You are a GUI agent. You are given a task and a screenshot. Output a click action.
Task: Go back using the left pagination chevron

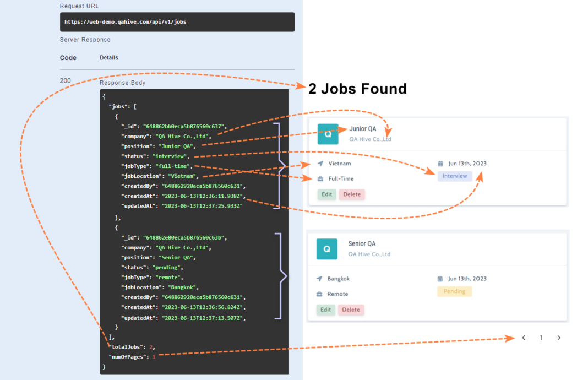[524, 338]
